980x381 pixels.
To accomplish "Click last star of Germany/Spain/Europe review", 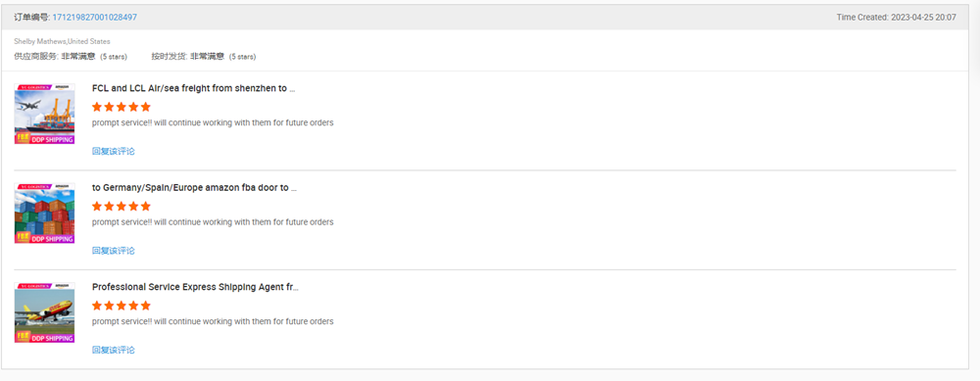I will pos(146,206).
